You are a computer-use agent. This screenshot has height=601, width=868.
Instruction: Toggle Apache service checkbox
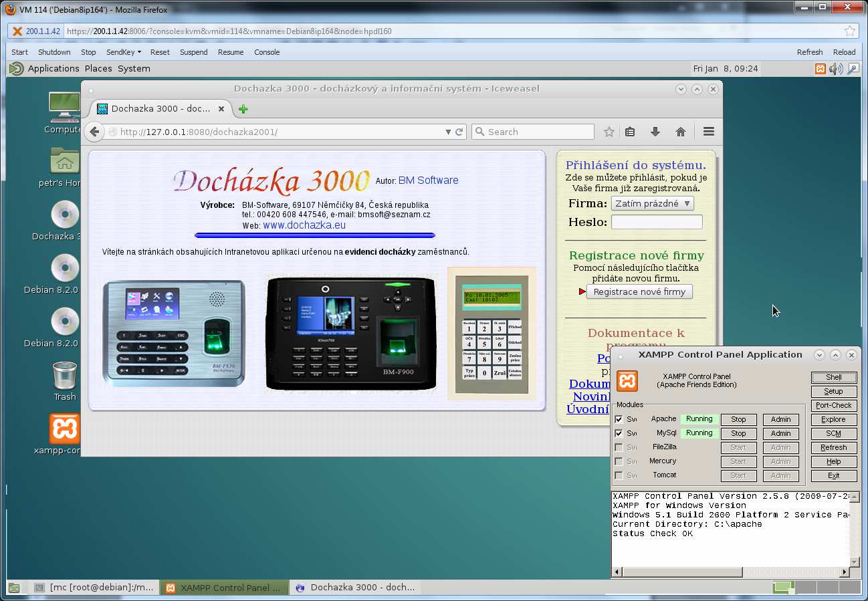[619, 419]
